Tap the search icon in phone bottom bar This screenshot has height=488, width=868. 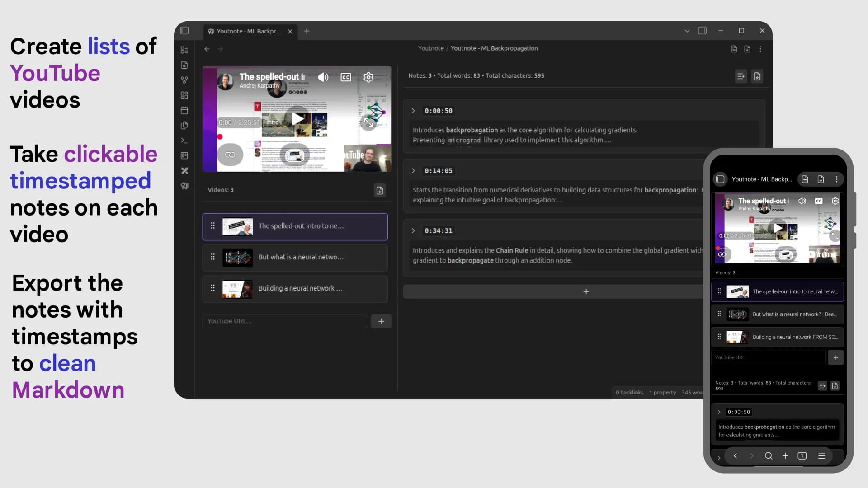point(768,456)
